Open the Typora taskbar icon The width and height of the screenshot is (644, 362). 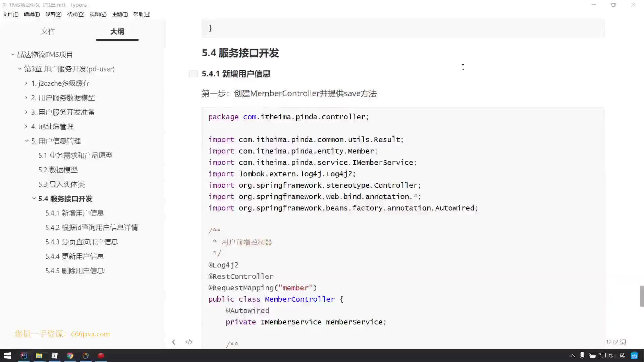coord(55,356)
